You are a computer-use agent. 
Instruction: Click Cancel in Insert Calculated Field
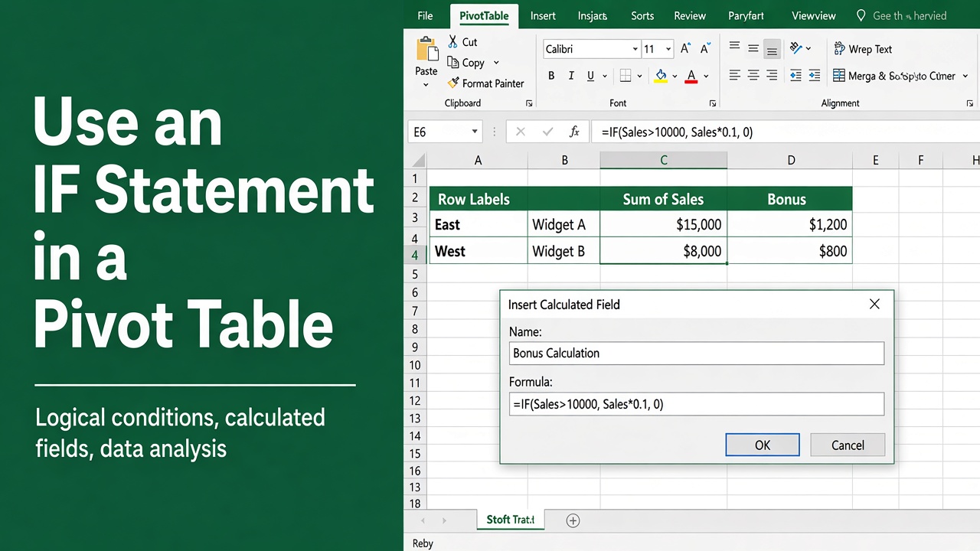pos(848,445)
